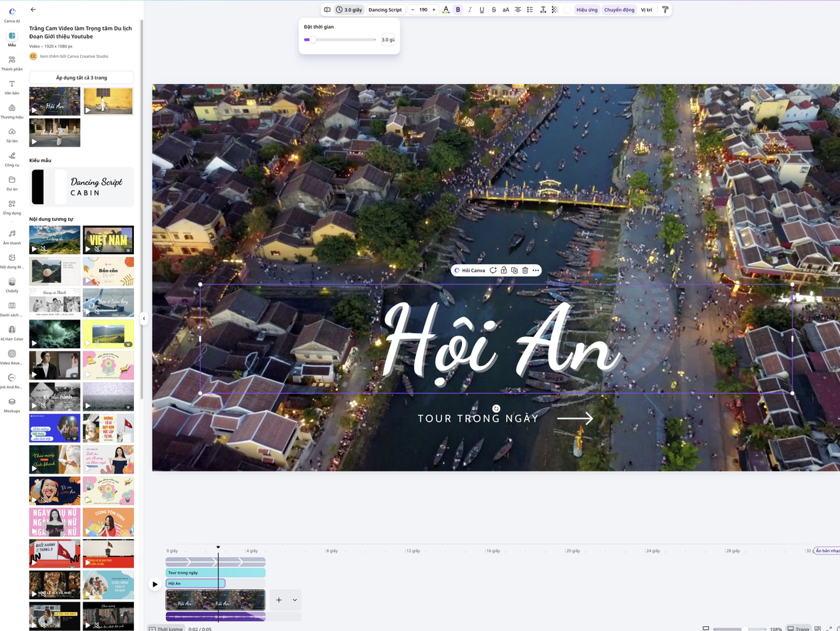
Task: Click the Ẩn bản nhạc button
Action: click(827, 551)
